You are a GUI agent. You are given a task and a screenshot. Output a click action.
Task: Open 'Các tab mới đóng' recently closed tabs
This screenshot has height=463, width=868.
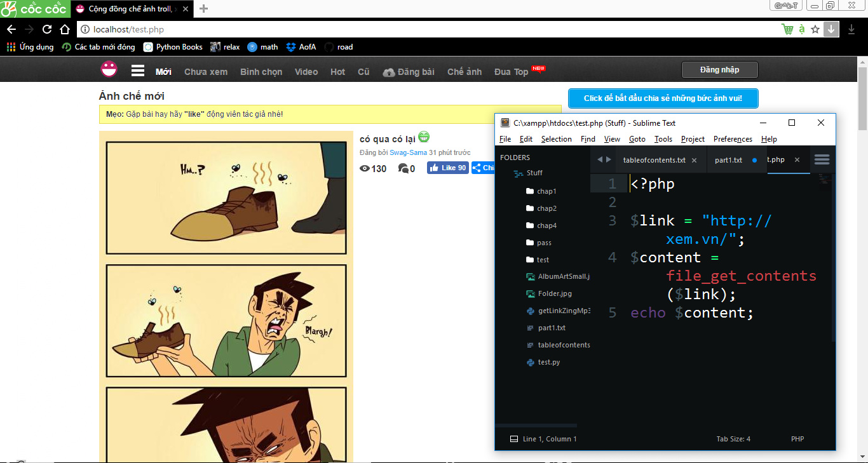pos(98,47)
